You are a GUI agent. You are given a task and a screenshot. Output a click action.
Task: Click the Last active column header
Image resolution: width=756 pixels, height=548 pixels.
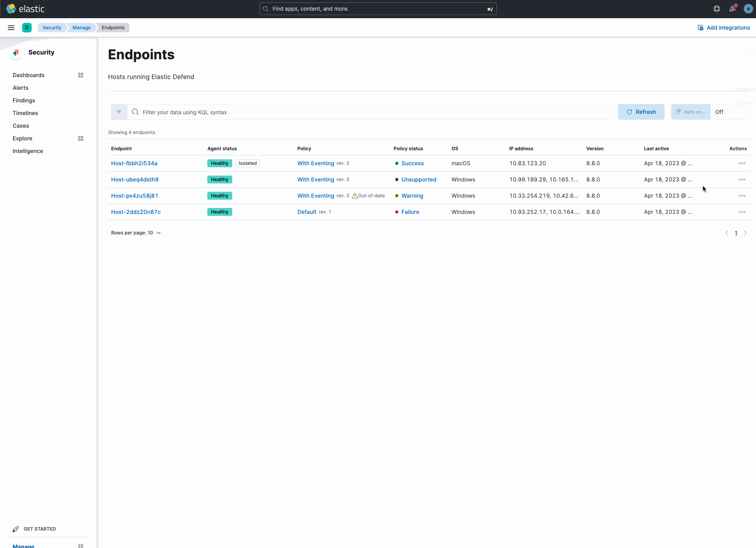pyautogui.click(x=656, y=149)
